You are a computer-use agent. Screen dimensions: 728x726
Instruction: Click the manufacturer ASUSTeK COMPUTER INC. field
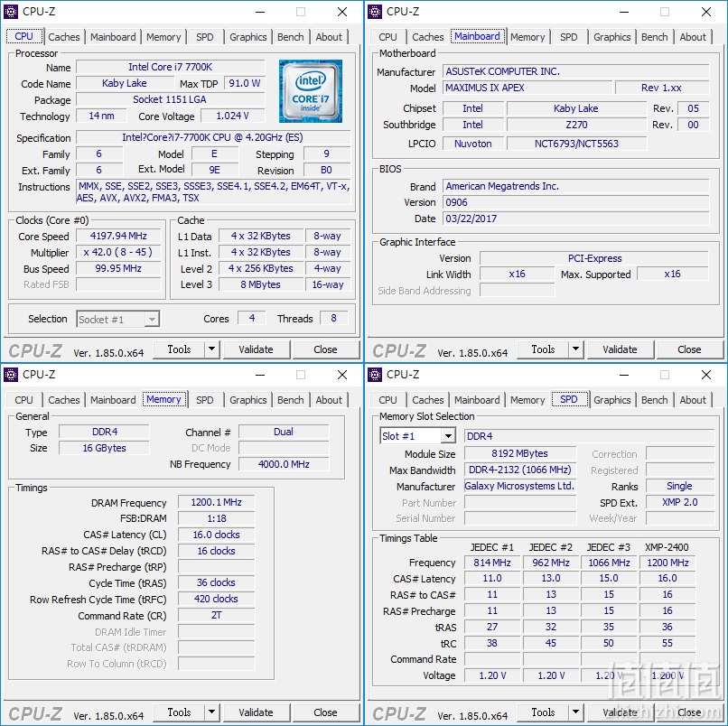(575, 71)
